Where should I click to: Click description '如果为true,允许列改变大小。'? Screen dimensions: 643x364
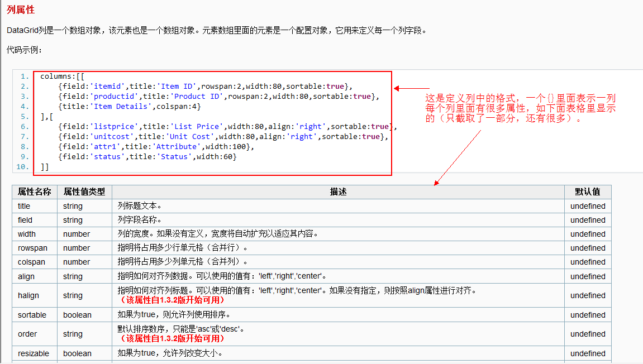170,353
